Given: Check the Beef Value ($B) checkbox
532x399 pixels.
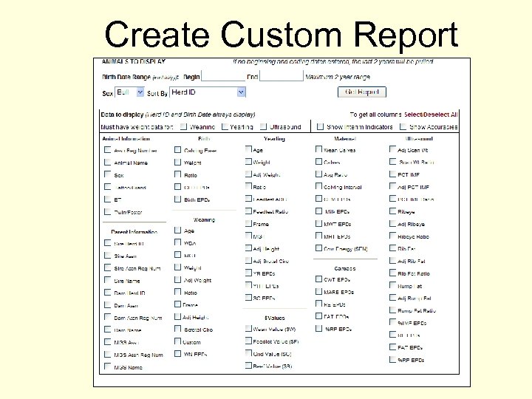Looking at the screenshot, I should click(x=248, y=366).
